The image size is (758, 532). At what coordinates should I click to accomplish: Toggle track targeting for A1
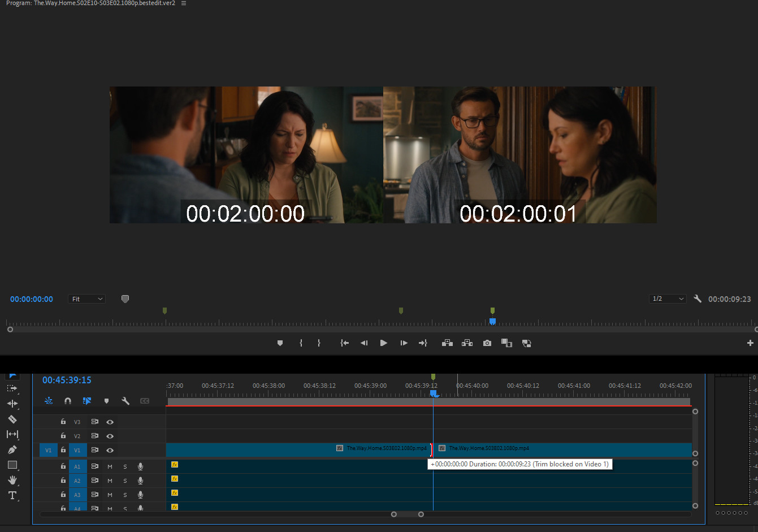coord(77,466)
